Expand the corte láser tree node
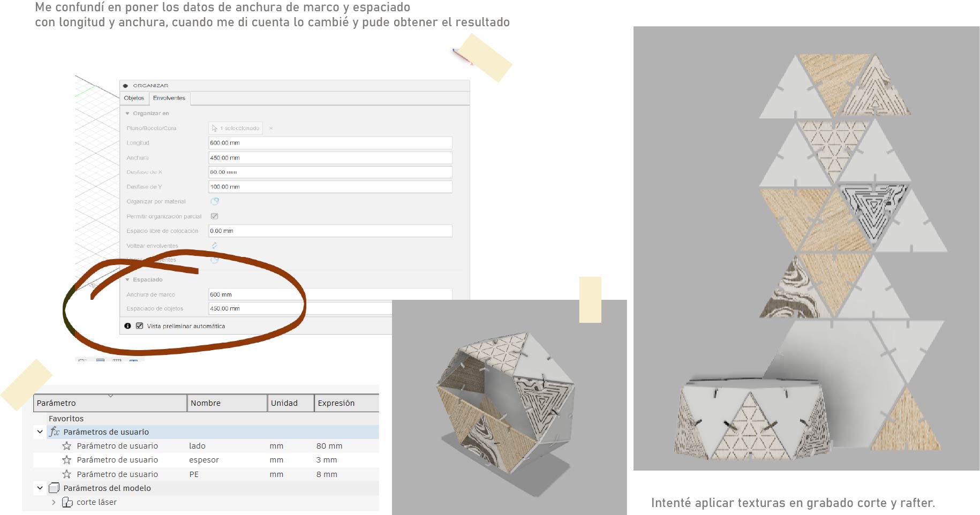 pos(54,502)
